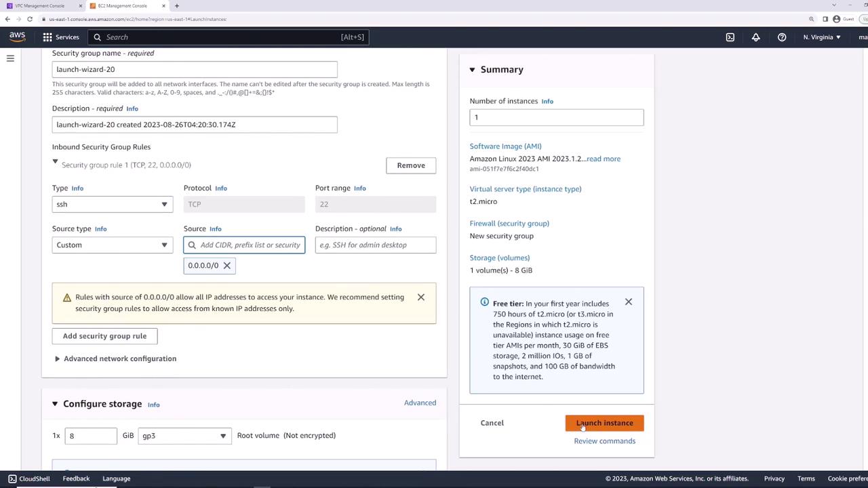This screenshot has height=488, width=868.
Task: Open Info next to Source type
Action: (100, 229)
